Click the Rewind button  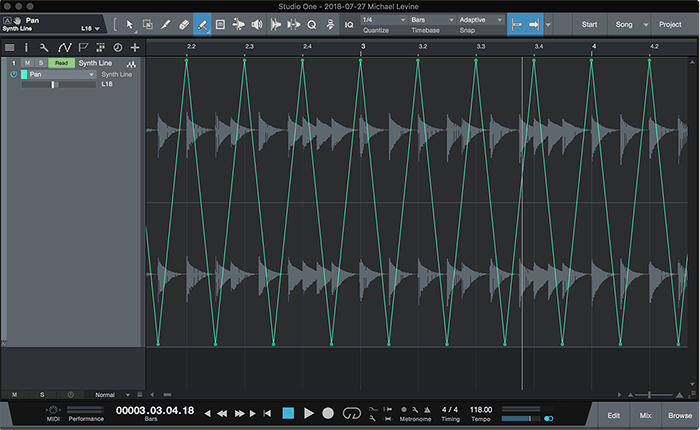pos(222,413)
